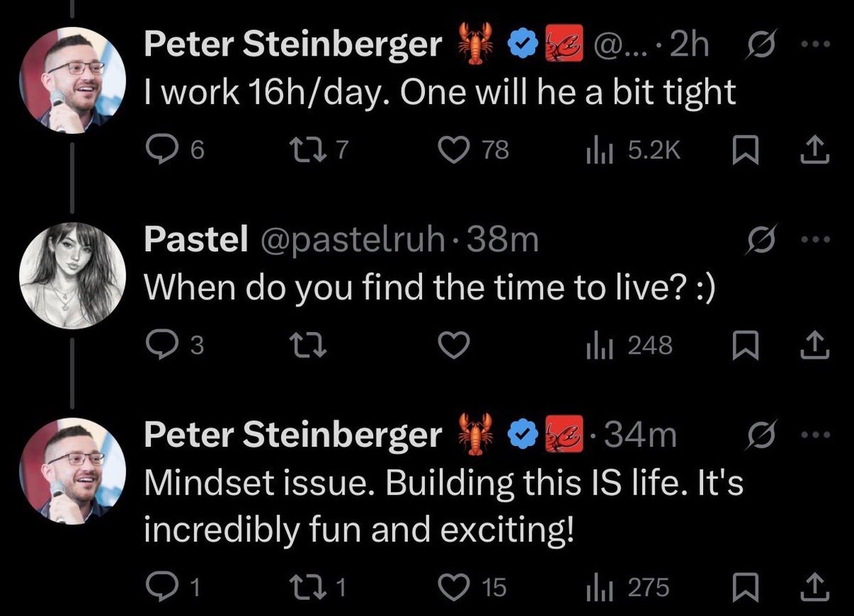Click the reply icon on the Mindset issue tweet

(x=164, y=586)
